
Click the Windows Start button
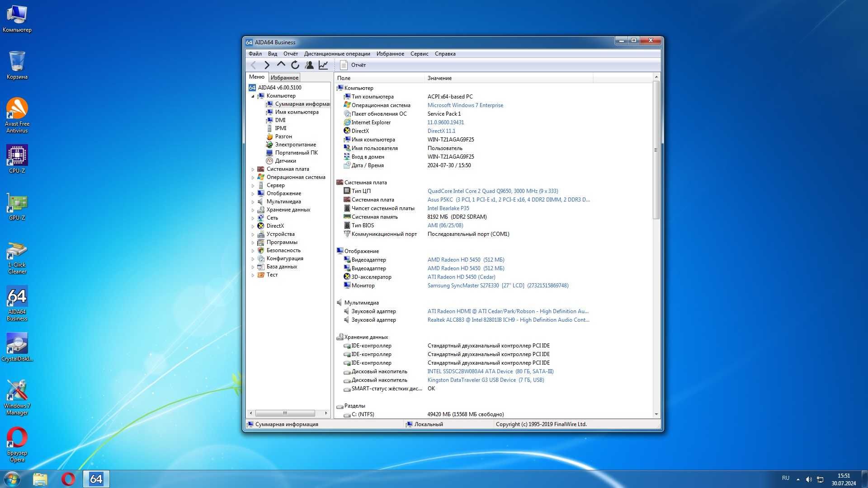pos(12,479)
